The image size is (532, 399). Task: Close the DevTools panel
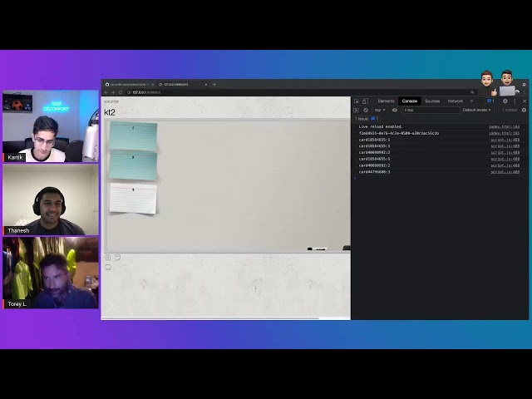click(x=525, y=101)
